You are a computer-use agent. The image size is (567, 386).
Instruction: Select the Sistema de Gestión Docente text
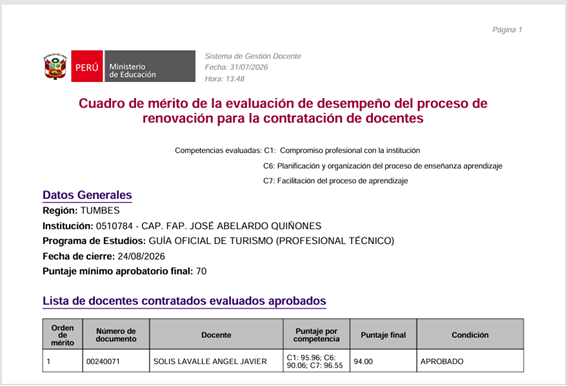tap(253, 56)
